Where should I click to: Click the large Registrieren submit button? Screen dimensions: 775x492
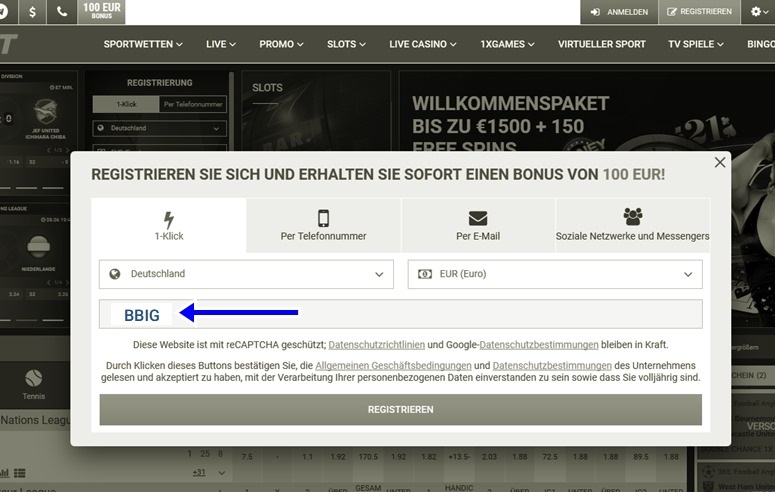[x=400, y=409]
